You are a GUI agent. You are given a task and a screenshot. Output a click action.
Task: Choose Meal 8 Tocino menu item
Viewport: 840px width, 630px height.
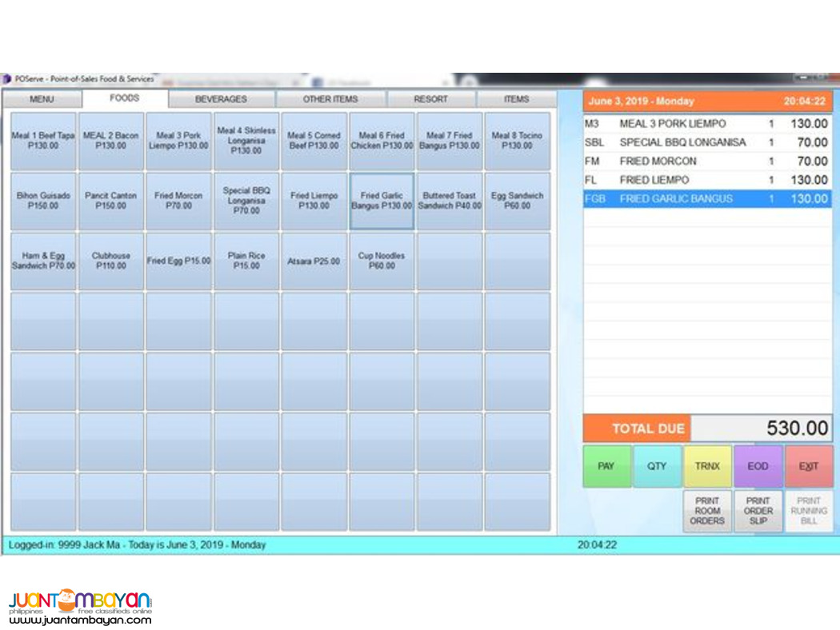coord(517,142)
